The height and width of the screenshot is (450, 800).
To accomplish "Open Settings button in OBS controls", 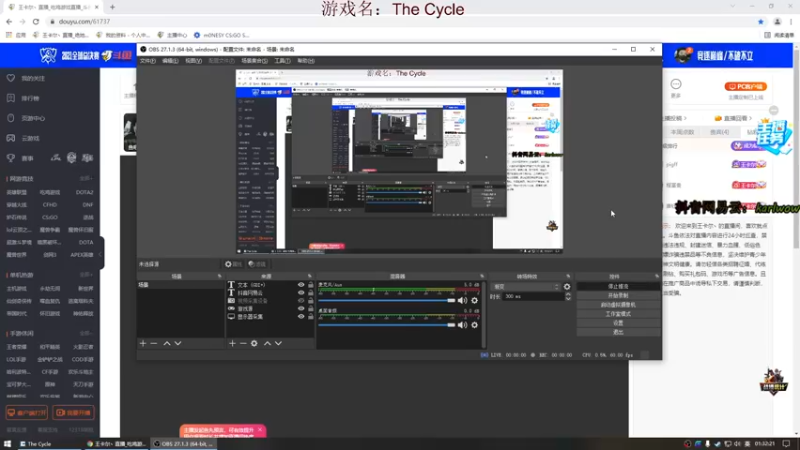I will click(x=618, y=323).
